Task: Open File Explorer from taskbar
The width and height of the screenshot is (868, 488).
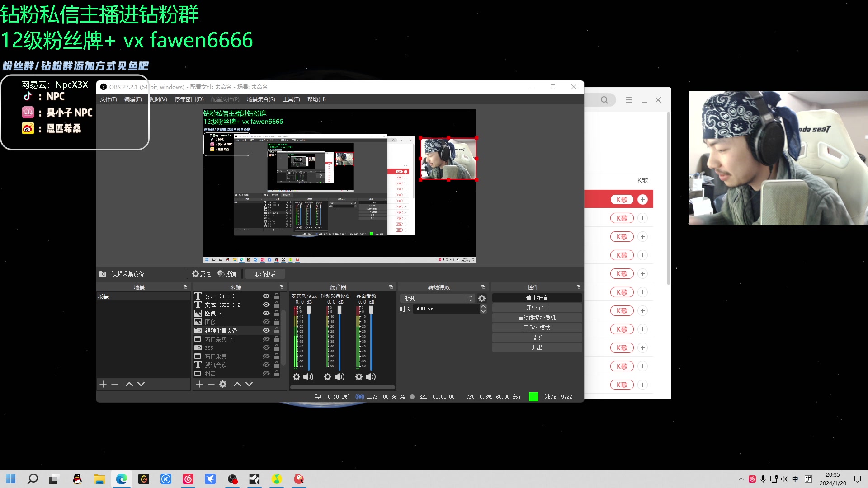Action: pos(99,479)
